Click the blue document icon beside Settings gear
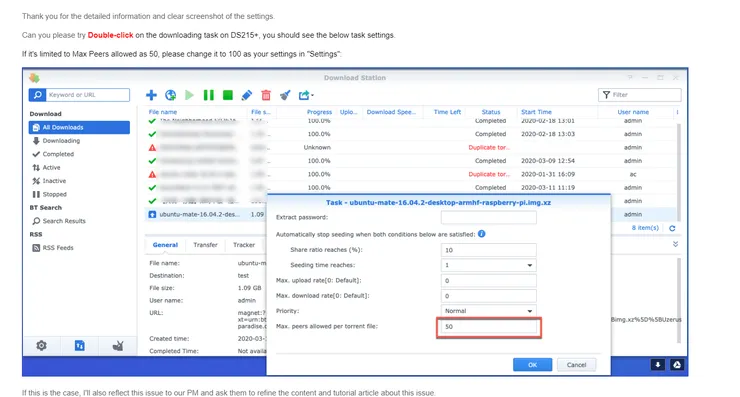Viewport: 740px width, 397px height. point(80,346)
